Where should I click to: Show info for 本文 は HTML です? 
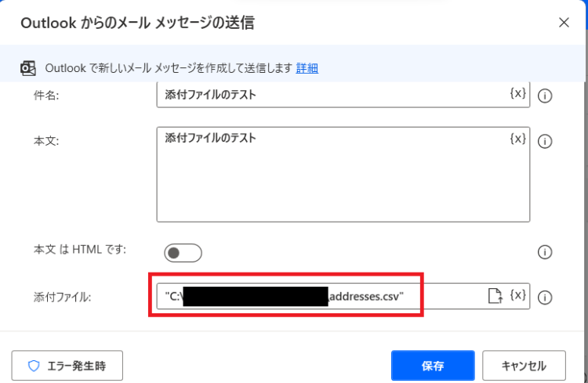click(545, 252)
